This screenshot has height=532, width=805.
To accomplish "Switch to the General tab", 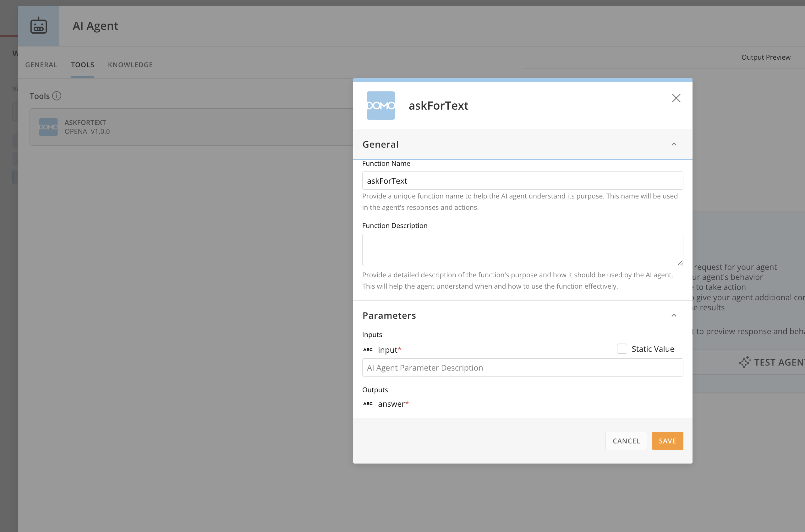I will 41,64.
